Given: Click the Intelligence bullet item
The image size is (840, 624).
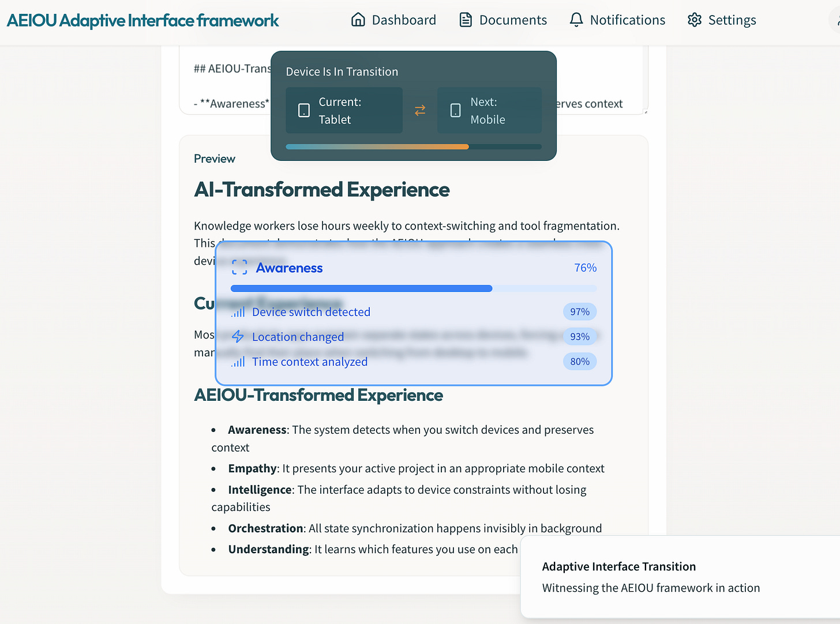Looking at the screenshot, I should pyautogui.click(x=399, y=498).
